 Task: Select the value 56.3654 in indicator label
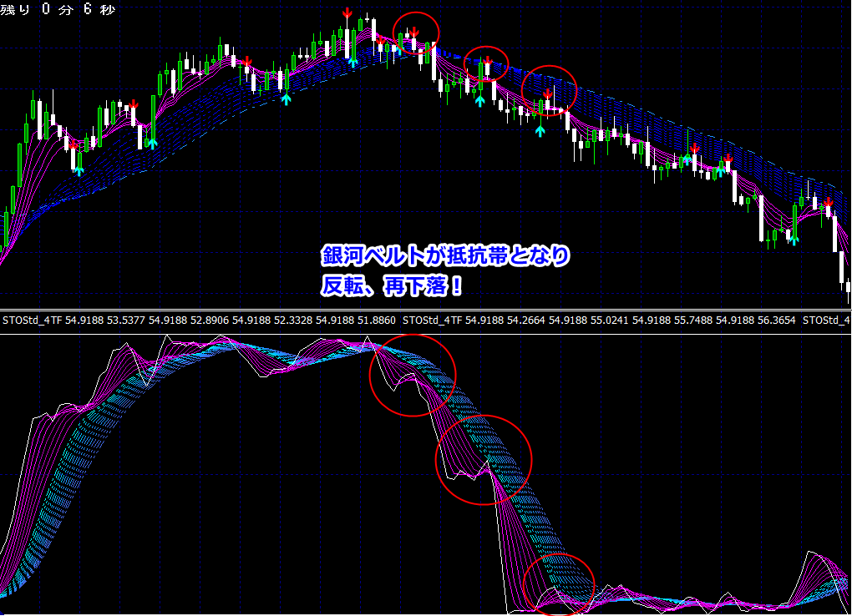coord(777,321)
